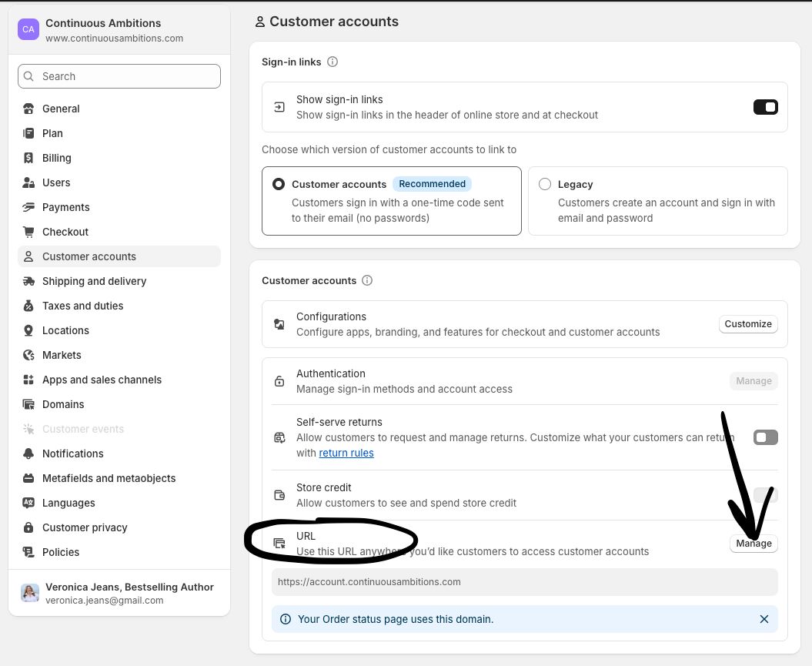
Task: Toggle the Show sign-in links switch
Action: tap(765, 107)
